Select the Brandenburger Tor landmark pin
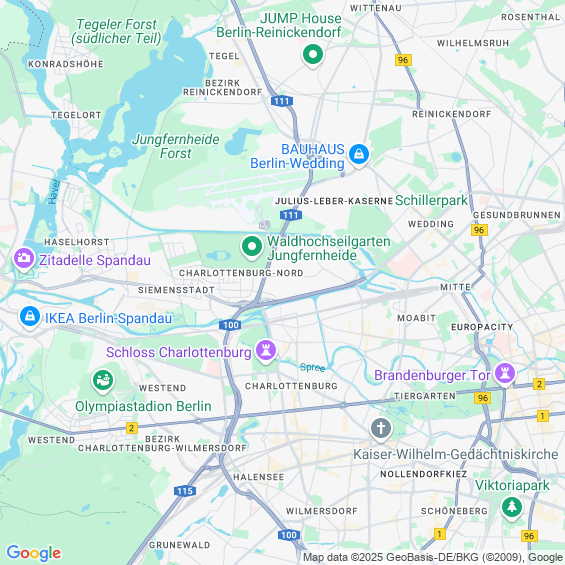The height and width of the screenshot is (565, 565). pyautogui.click(x=504, y=374)
